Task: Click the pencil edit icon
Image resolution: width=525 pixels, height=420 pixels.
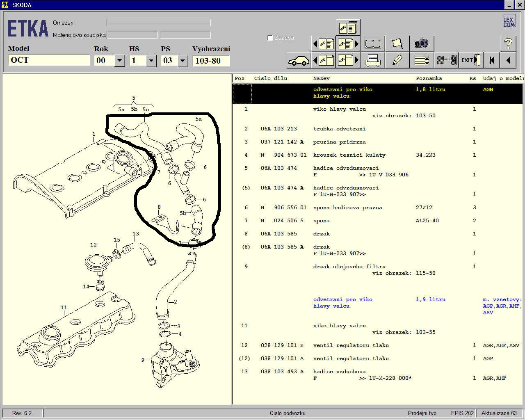Action: tap(397, 60)
